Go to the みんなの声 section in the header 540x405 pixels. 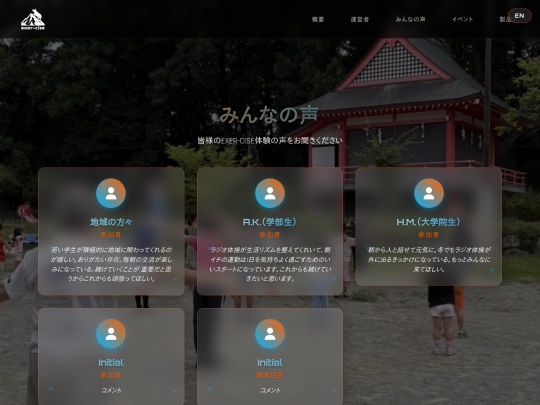click(x=410, y=19)
